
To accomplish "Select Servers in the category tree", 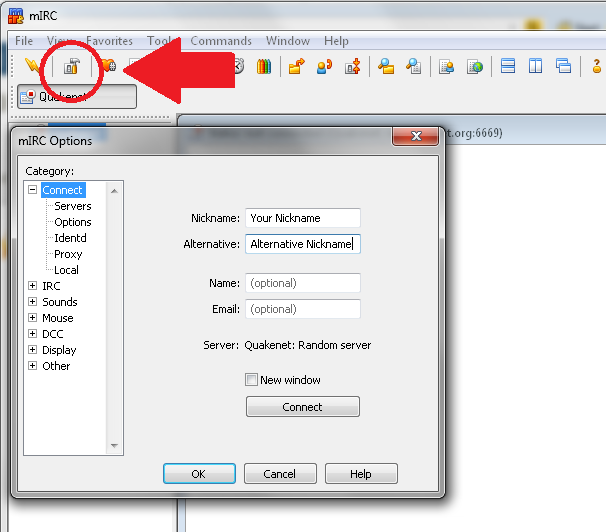I will coord(73,206).
